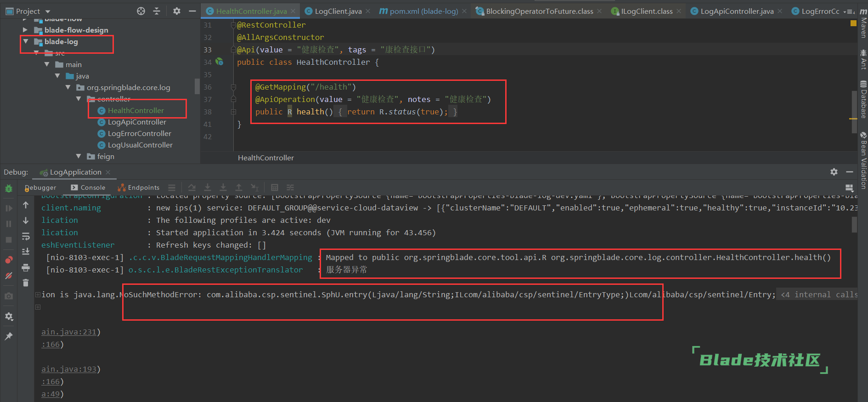Click the locate file target icon
The image size is (868, 402).
141,11
